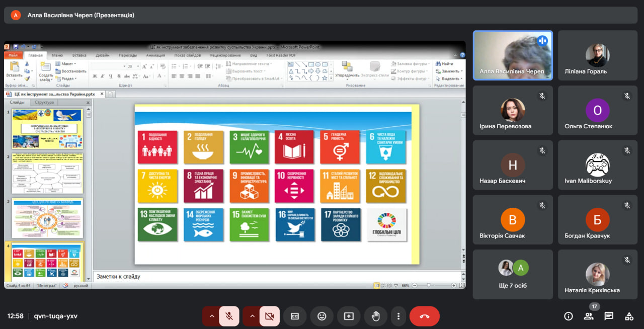Click the PowerPoint zoom slider in the status bar

tap(429, 285)
